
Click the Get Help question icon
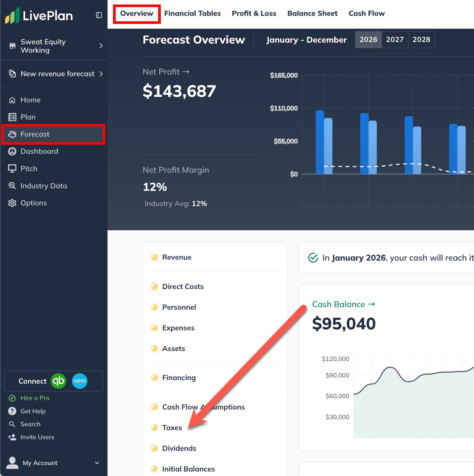pos(12,411)
